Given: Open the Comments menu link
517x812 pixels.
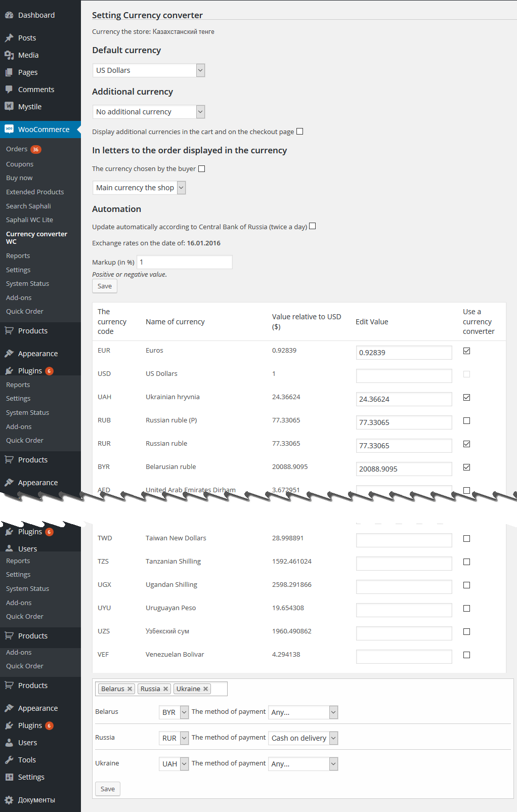Looking at the screenshot, I should [x=36, y=90].
